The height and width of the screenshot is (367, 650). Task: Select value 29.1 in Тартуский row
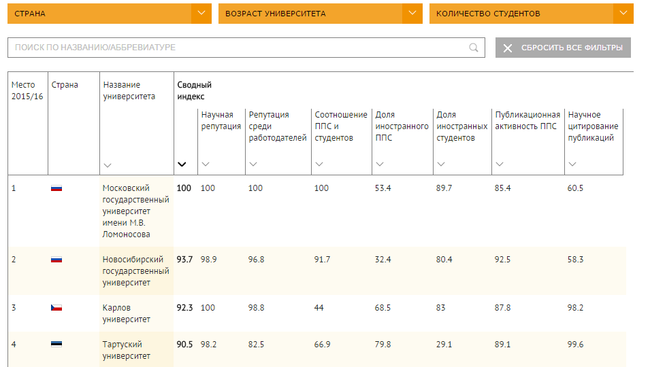[x=444, y=344]
